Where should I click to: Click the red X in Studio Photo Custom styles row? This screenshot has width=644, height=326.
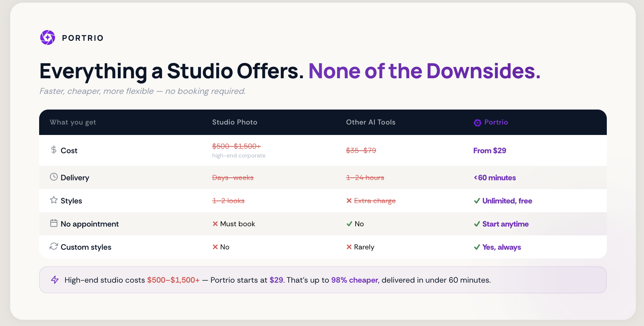(x=215, y=247)
